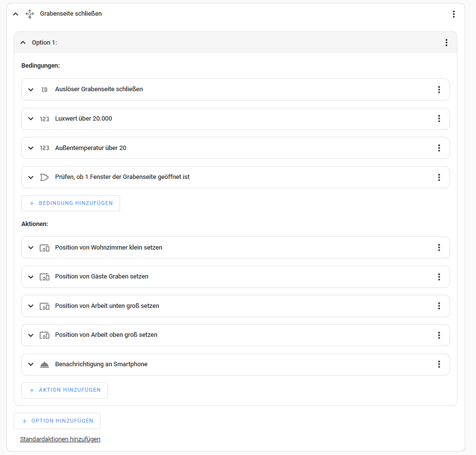Open Option 1 overflow menu
This screenshot has width=476, height=455.
tap(446, 43)
